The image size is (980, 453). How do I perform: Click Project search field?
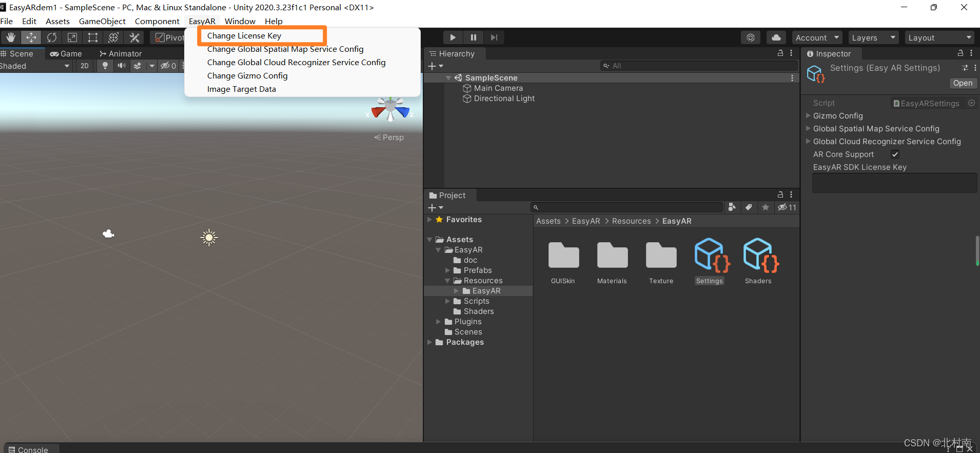(627, 207)
